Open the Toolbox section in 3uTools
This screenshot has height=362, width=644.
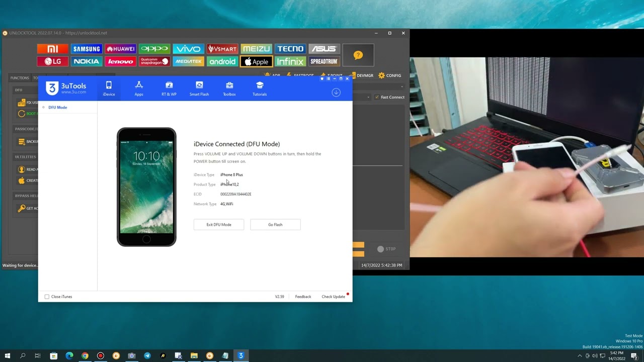(x=229, y=88)
